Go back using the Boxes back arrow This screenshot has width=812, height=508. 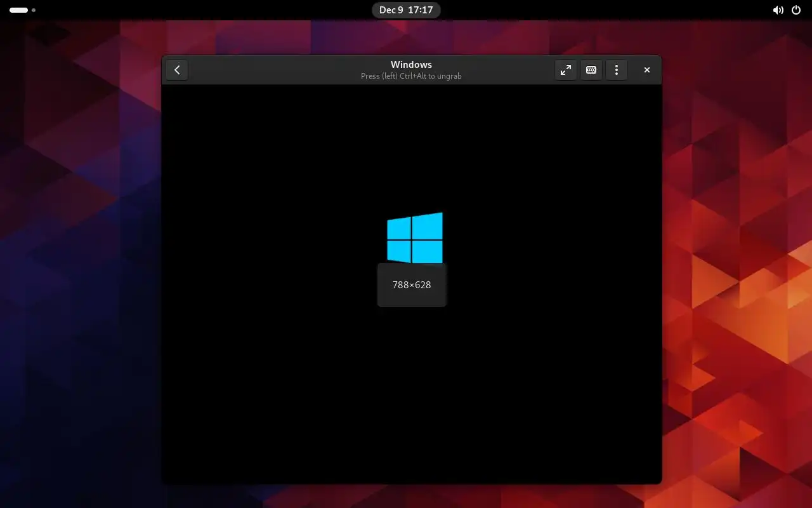[x=177, y=70]
